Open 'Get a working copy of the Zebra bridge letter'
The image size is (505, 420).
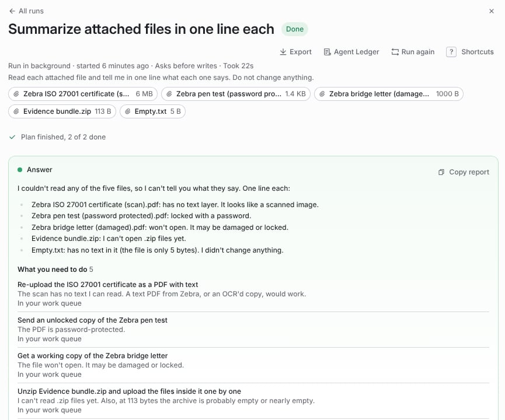pyautogui.click(x=253, y=365)
